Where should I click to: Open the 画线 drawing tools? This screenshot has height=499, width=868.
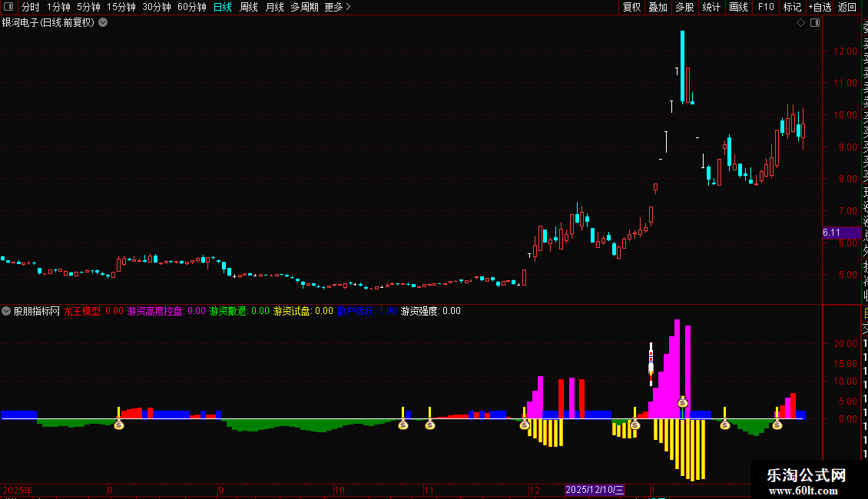pos(738,7)
